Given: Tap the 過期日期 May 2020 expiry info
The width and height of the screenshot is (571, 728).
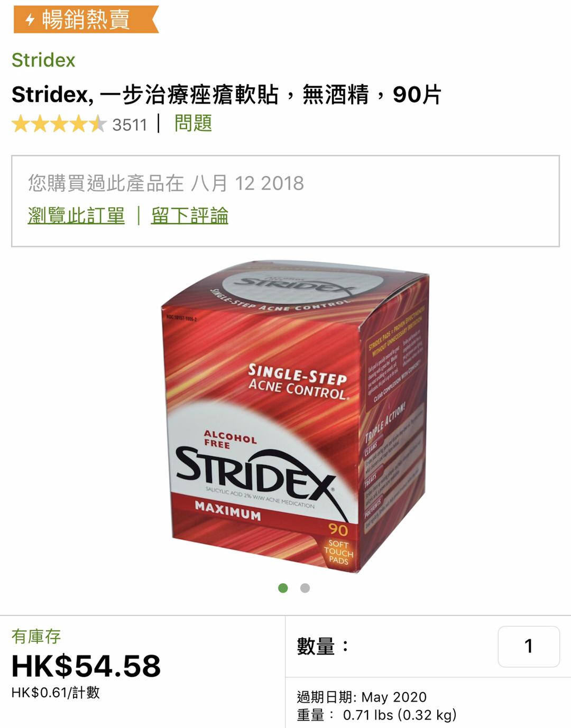Looking at the screenshot, I should point(362,697).
